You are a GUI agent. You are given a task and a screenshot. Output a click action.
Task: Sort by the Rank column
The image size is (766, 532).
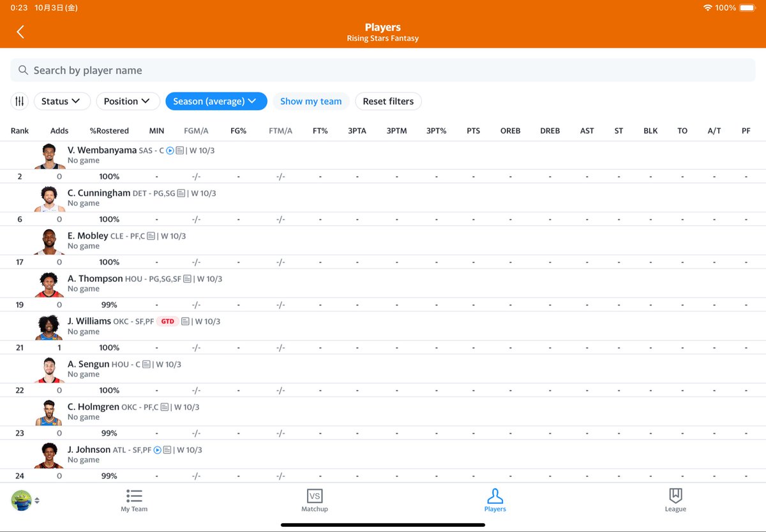coord(20,131)
